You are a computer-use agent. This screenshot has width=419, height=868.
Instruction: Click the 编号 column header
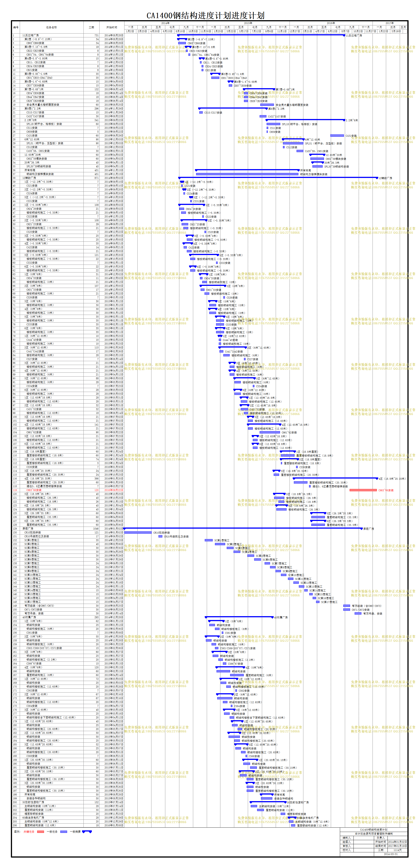[x=16, y=27]
